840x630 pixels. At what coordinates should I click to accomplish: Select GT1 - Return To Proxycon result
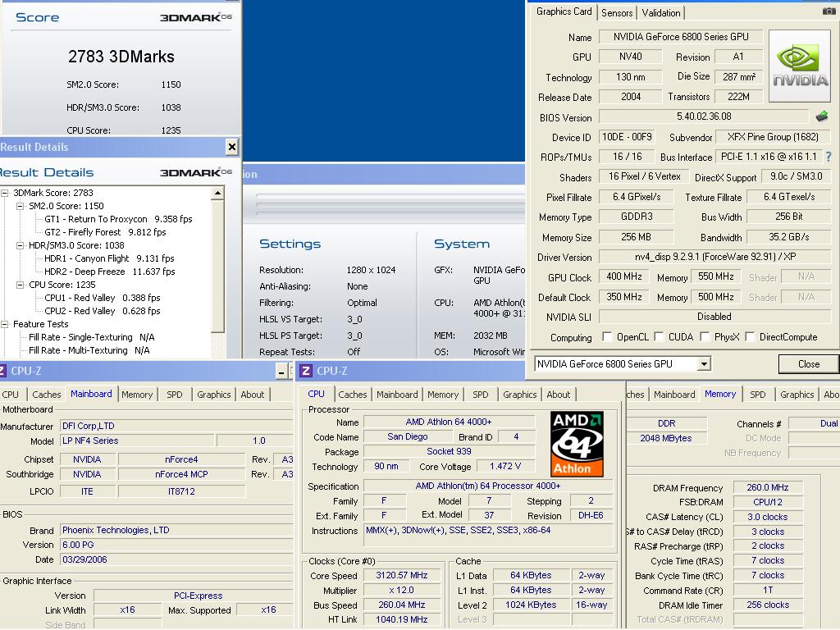click(118, 219)
